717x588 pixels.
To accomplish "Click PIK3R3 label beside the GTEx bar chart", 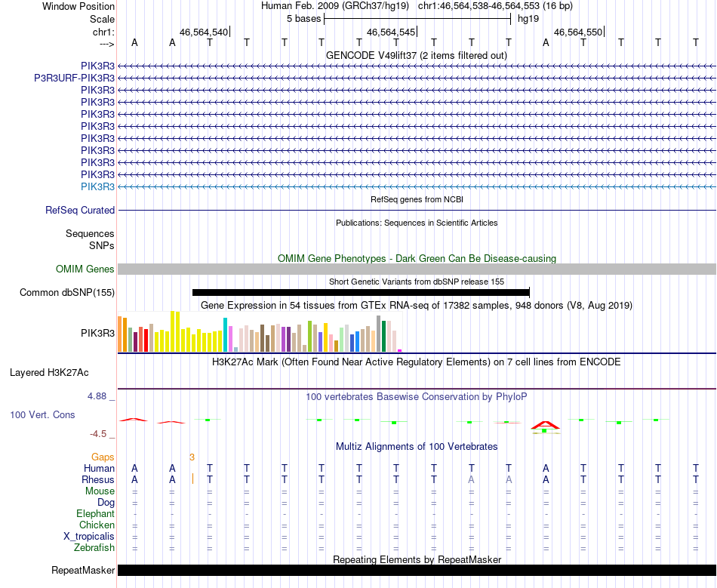I will click(98, 334).
